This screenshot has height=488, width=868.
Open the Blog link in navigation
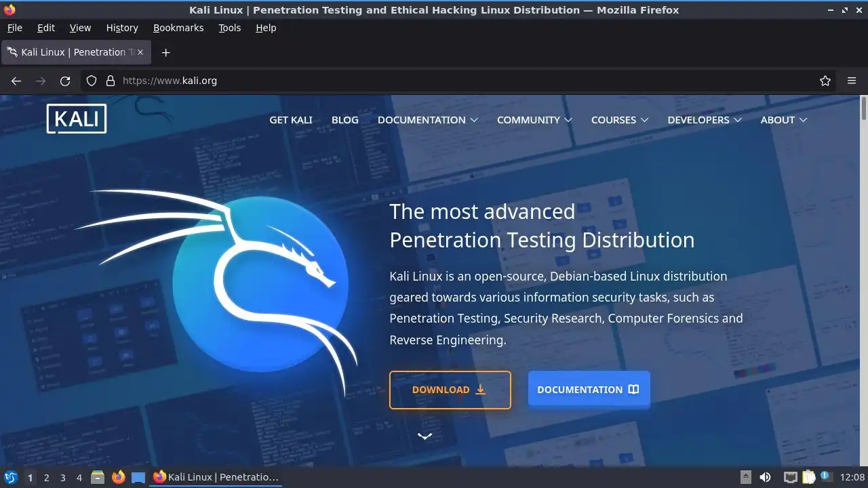tap(345, 120)
